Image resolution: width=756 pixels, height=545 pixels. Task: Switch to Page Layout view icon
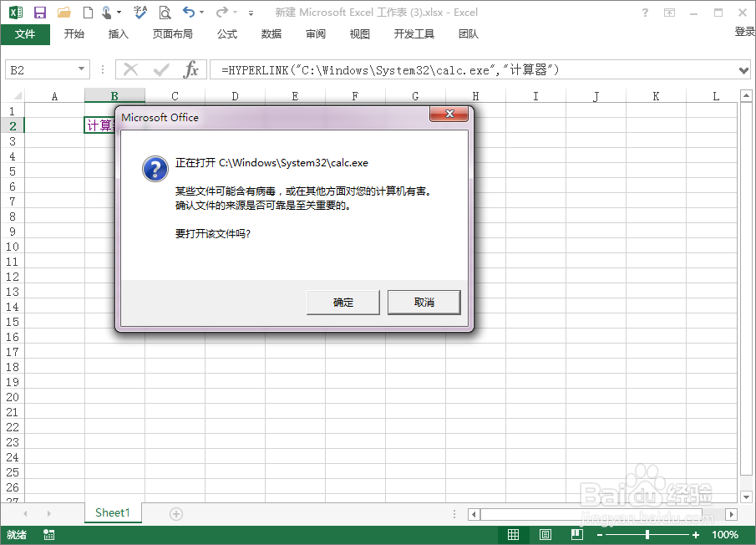coord(545,534)
